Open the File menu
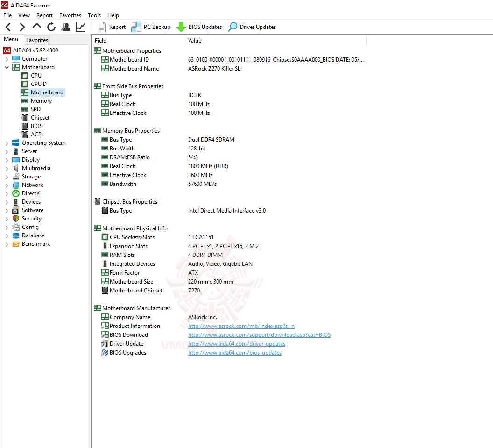The image size is (493, 448). [7, 15]
